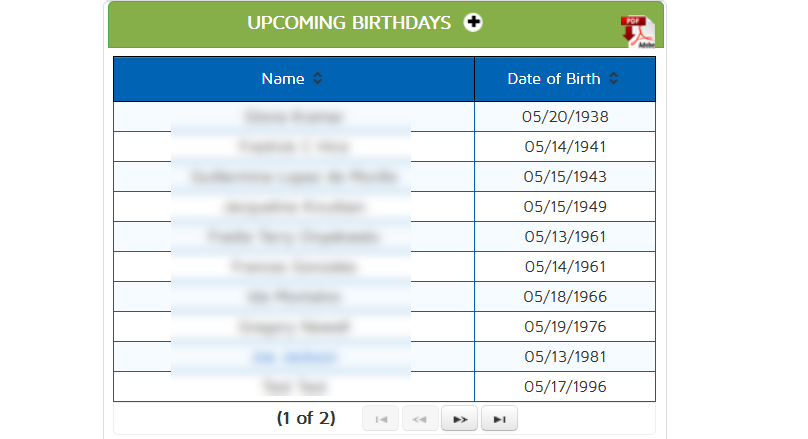Sort by the Date of Birth arrows
This screenshot has height=439, width=808.
[613, 79]
